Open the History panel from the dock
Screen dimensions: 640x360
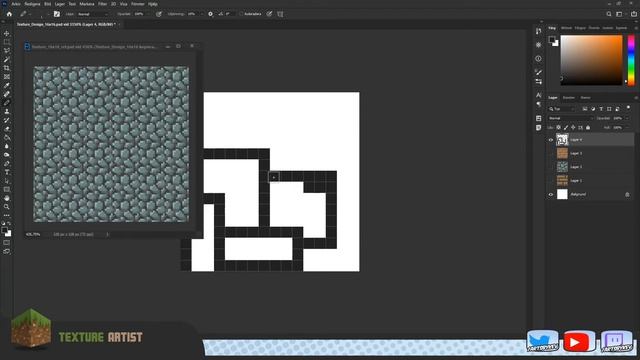click(x=538, y=31)
